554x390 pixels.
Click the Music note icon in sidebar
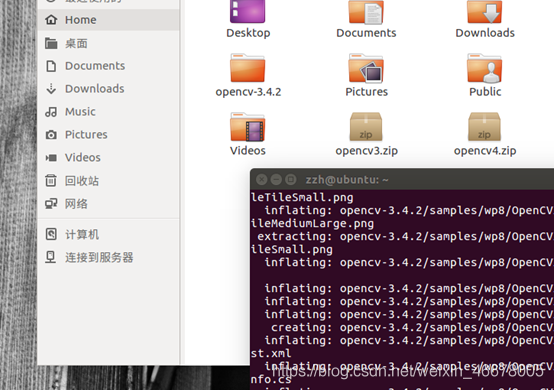[51, 112]
